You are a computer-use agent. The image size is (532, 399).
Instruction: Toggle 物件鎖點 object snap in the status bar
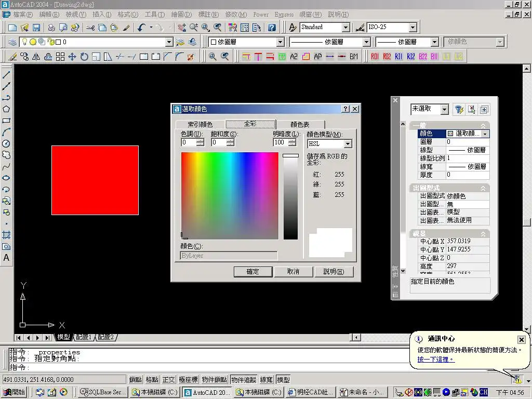[215, 380]
